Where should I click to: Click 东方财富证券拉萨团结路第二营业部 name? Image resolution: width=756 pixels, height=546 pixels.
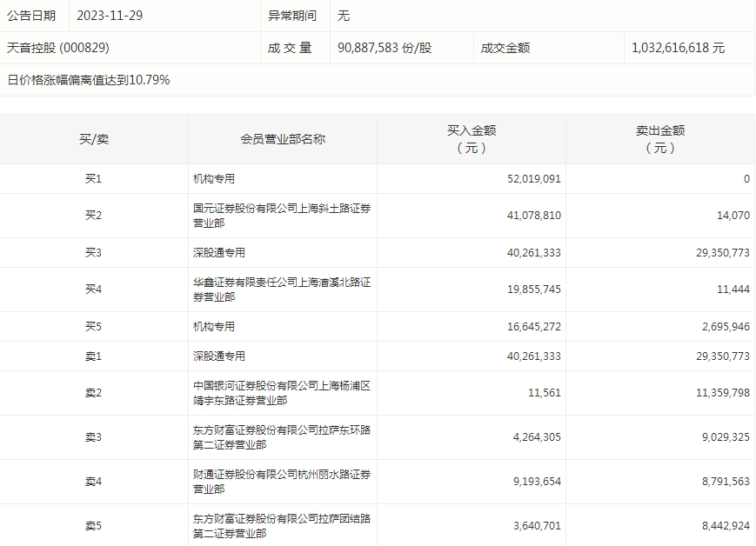282,526
